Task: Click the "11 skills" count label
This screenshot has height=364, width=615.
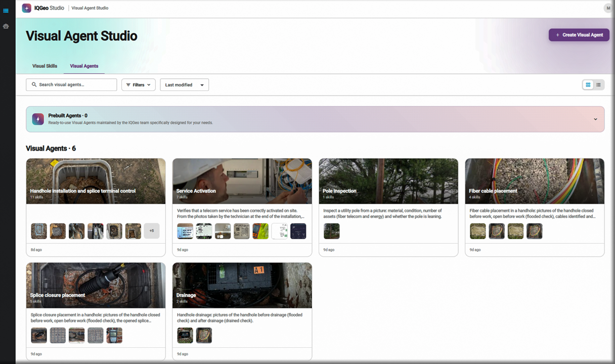Action: coord(36,197)
